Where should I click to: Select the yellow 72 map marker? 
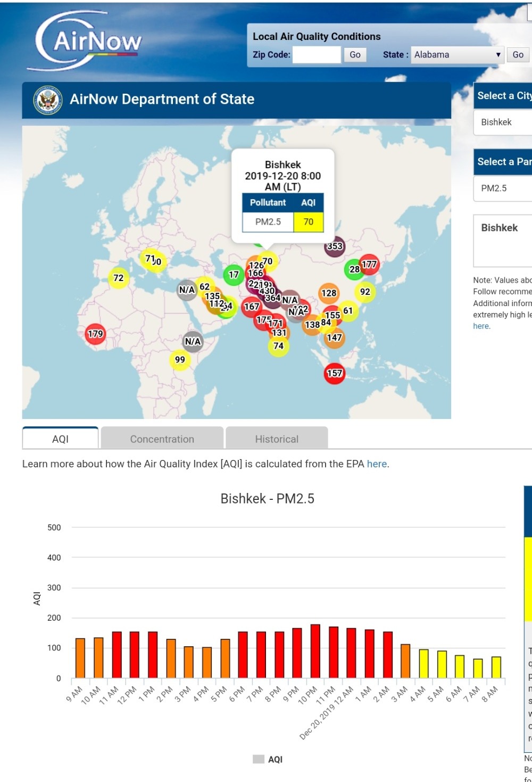point(118,278)
